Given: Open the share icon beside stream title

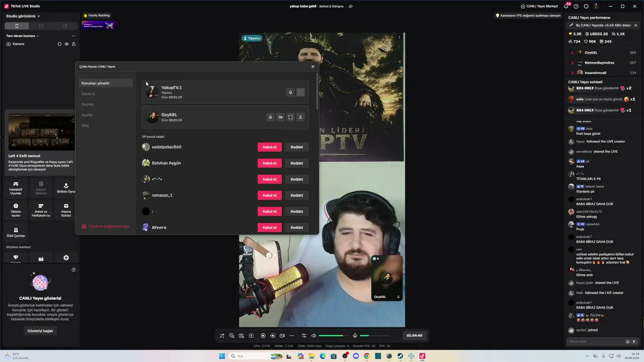Looking at the screenshot, I should pyautogui.click(x=350, y=6).
